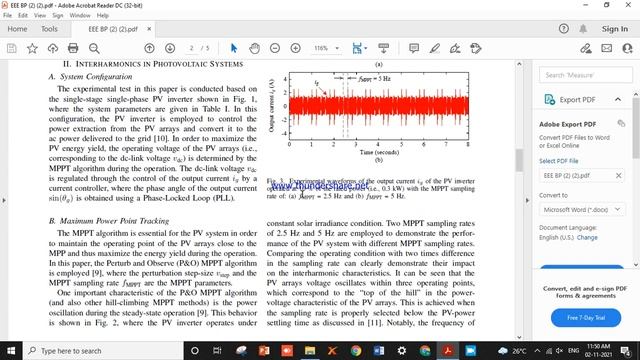Open PowerPoint from the taskbar
Screen dimensions: 640x360
point(264,351)
